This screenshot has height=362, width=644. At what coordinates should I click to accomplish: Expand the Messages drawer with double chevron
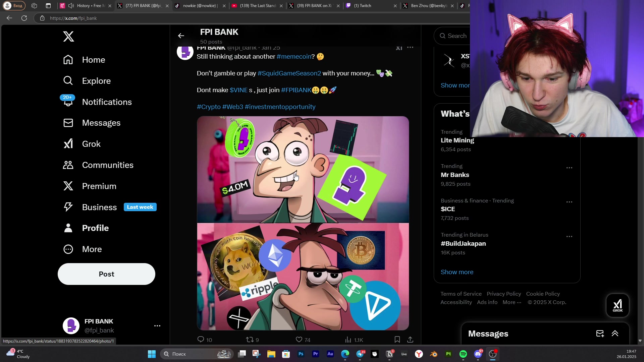pyautogui.click(x=615, y=334)
